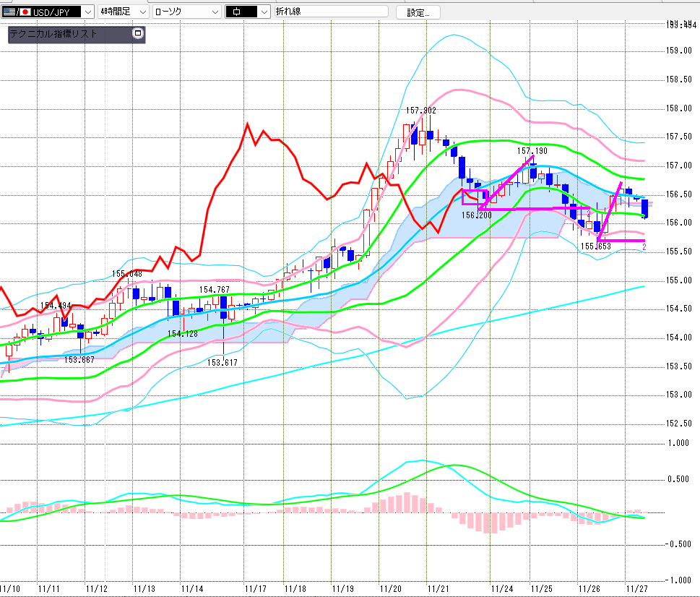700x597 pixels.
Task: Expand the テクニカル指標リスト panel using its icon
Action: click(138, 33)
